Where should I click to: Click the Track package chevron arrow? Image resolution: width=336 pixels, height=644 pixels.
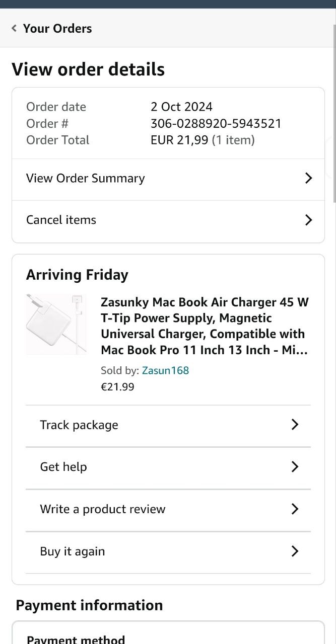pos(295,425)
